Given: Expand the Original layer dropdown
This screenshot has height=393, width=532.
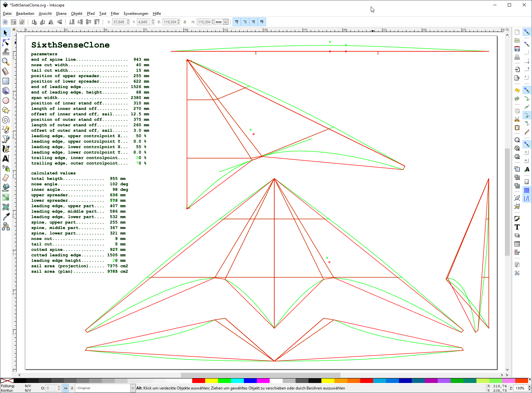Looking at the screenshot, I should (x=132, y=388).
